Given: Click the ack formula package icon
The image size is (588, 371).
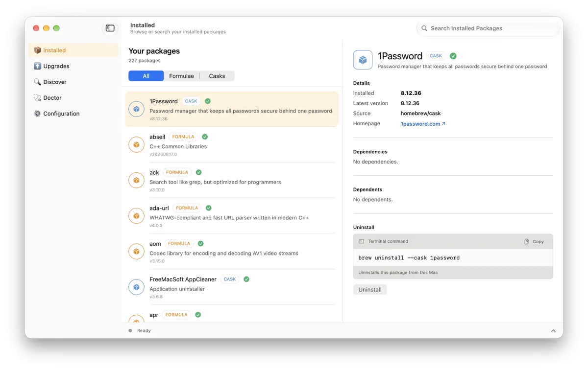Looking at the screenshot, I should coord(136,180).
